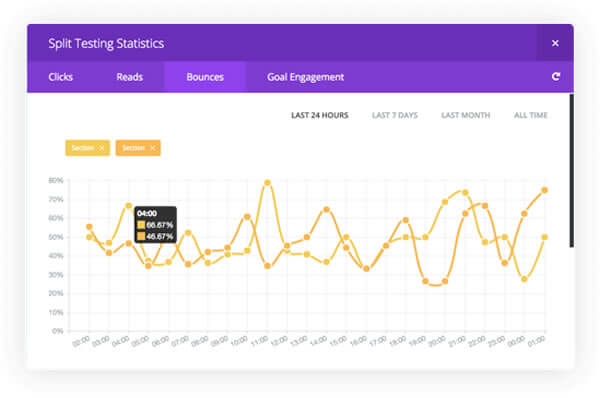Click the 0% y-axis label
Viewport: 600px width, 398px height.
tap(57, 331)
